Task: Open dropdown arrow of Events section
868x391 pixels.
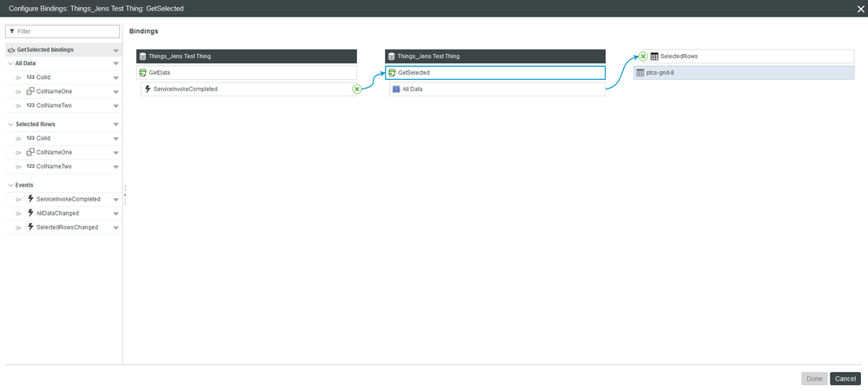Action: click(116, 186)
